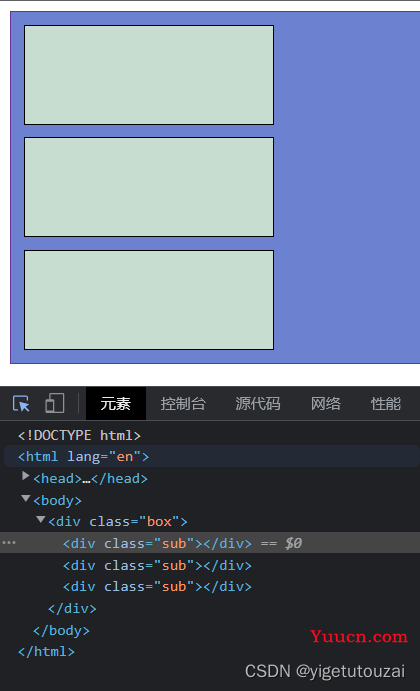Click the closing body tag line

coord(61,631)
